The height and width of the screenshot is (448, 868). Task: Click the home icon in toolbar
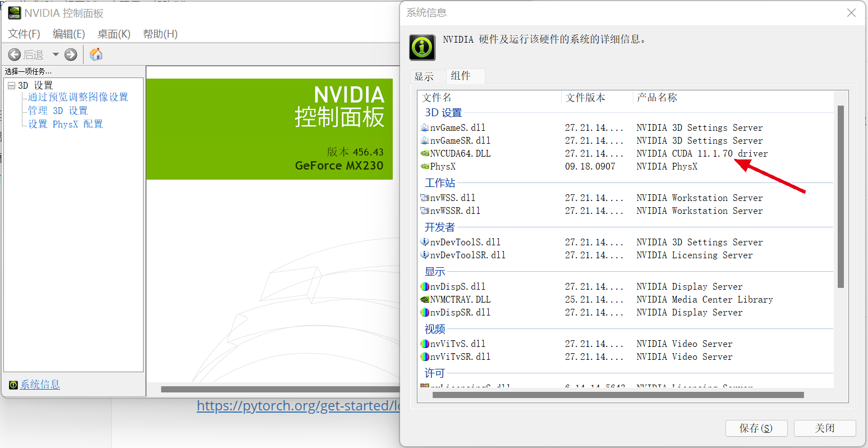point(96,54)
